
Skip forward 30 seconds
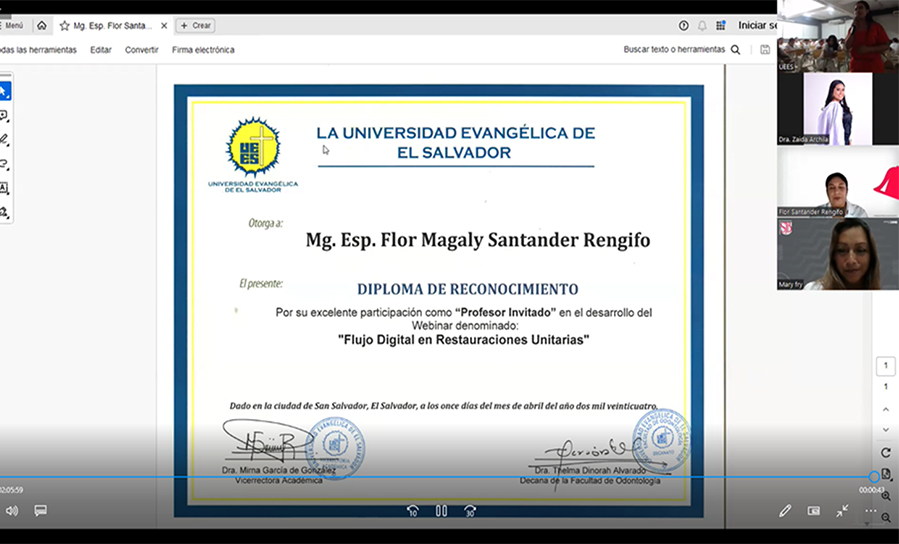(470, 510)
